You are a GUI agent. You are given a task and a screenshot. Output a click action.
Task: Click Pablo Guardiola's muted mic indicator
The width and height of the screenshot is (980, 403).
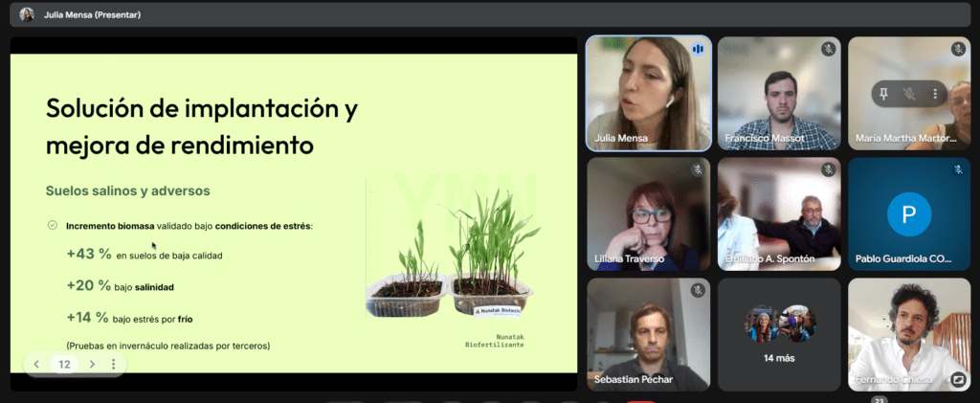point(958,169)
